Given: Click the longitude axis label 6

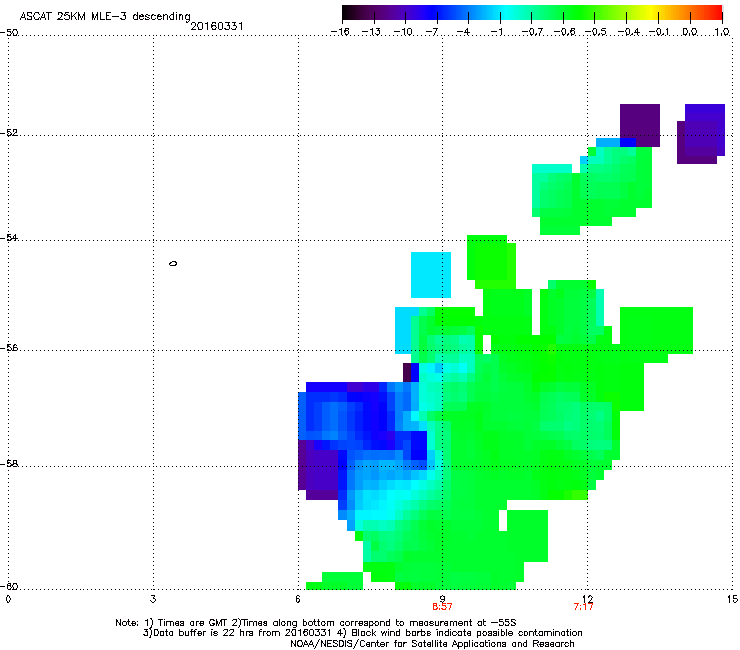Looking at the screenshot, I should [x=298, y=599].
